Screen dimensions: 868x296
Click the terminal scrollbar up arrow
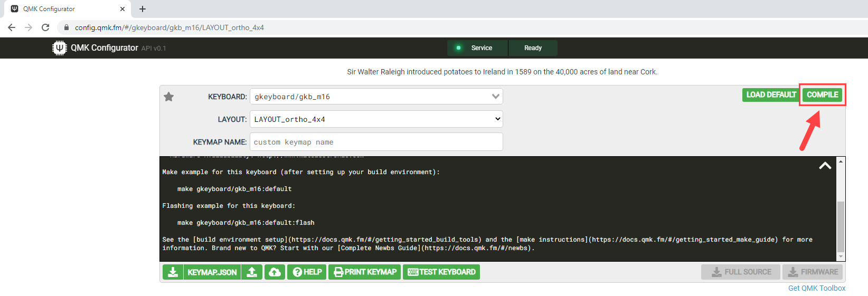coord(841,161)
